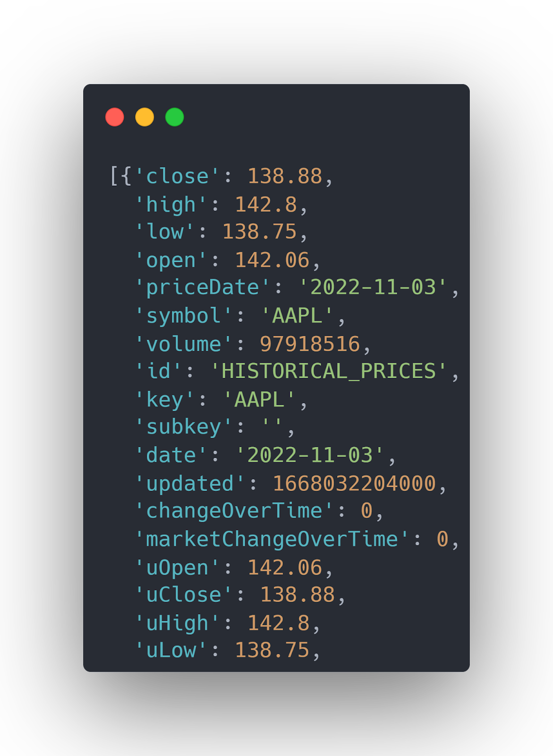
Task: Click the 'open' value 142.06
Action: 272,260
